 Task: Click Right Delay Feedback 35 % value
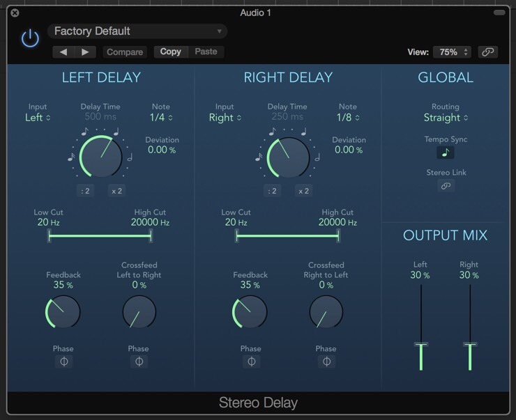pos(250,285)
